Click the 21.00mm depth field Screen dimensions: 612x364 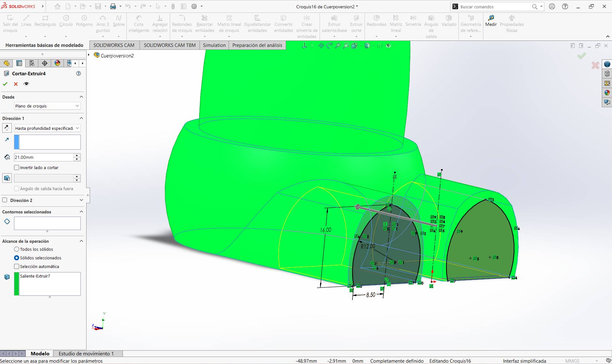pyautogui.click(x=43, y=157)
